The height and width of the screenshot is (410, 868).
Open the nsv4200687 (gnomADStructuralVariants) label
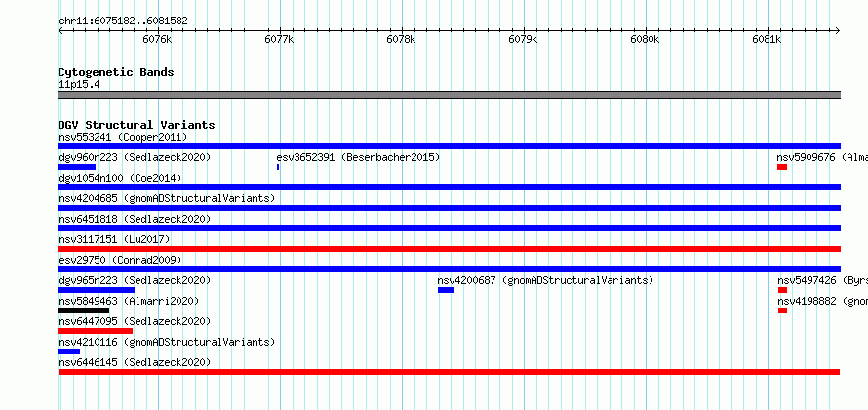(x=545, y=280)
